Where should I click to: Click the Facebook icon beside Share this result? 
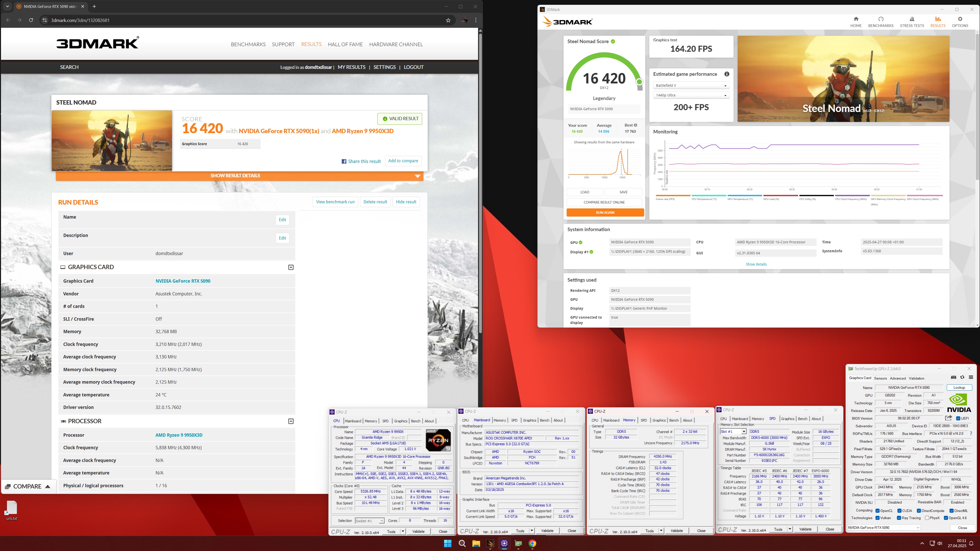click(344, 161)
